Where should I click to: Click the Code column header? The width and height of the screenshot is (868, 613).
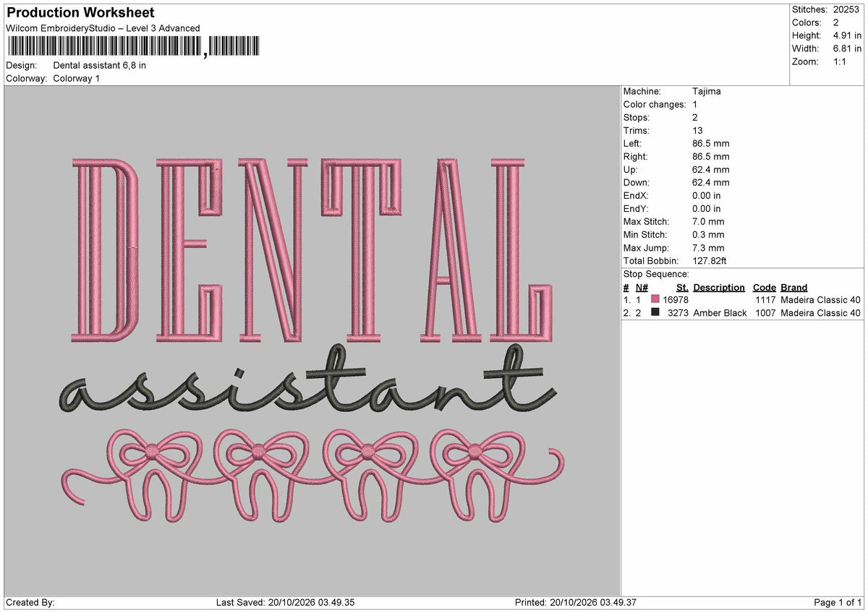pos(764,287)
